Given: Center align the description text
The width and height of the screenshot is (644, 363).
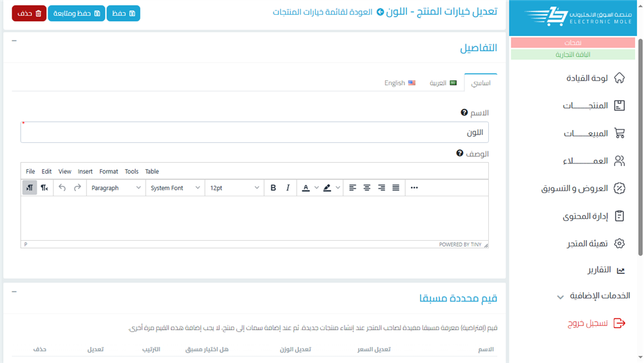Looking at the screenshot, I should (367, 188).
